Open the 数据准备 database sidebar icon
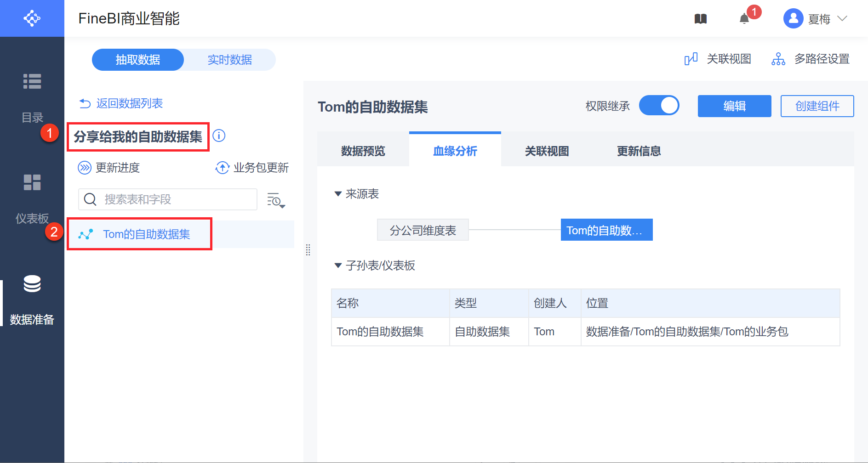868x463 pixels. point(32,283)
